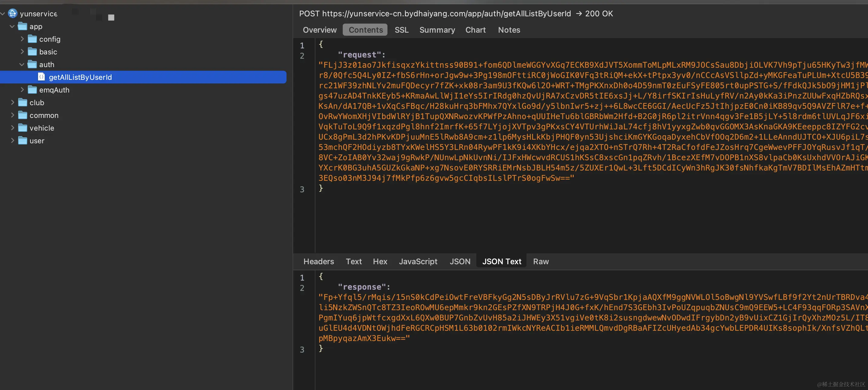Click the app folder icon
868x390 pixels.
point(22,26)
